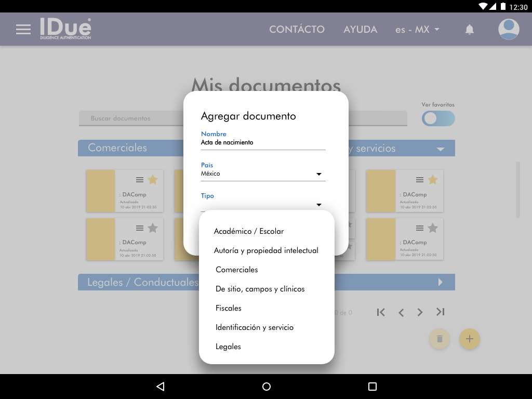Click the next page chevron
The image size is (532, 399).
420,312
